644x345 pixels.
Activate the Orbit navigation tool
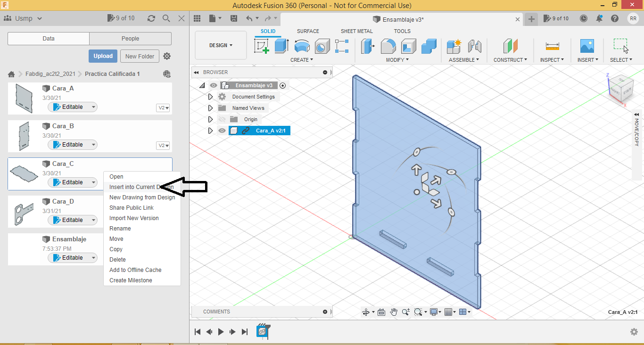pos(365,312)
